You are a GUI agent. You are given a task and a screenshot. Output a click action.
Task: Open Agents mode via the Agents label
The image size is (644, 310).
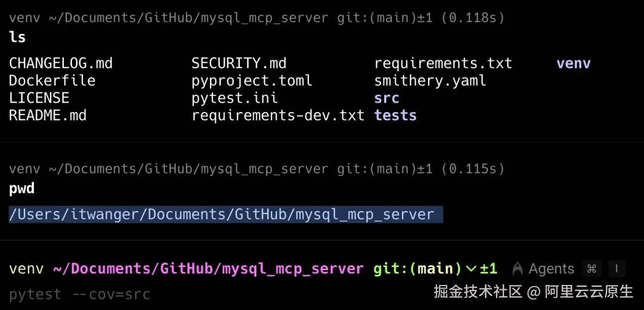tap(551, 269)
